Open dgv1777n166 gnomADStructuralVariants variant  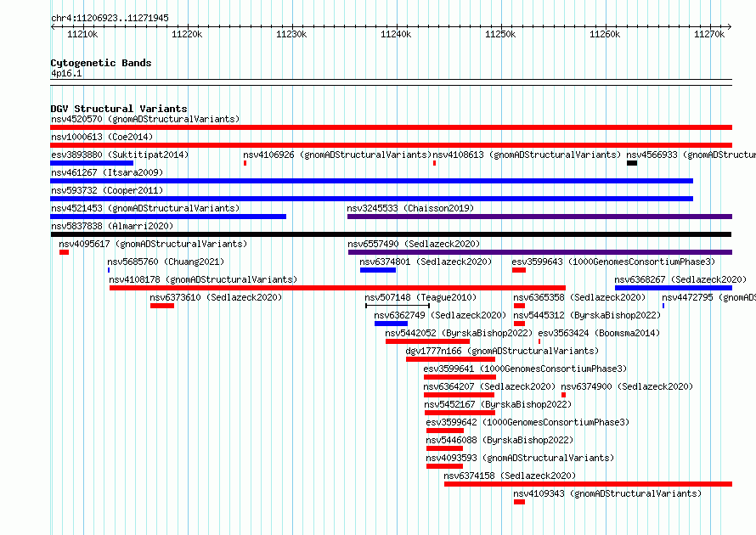(x=502, y=351)
